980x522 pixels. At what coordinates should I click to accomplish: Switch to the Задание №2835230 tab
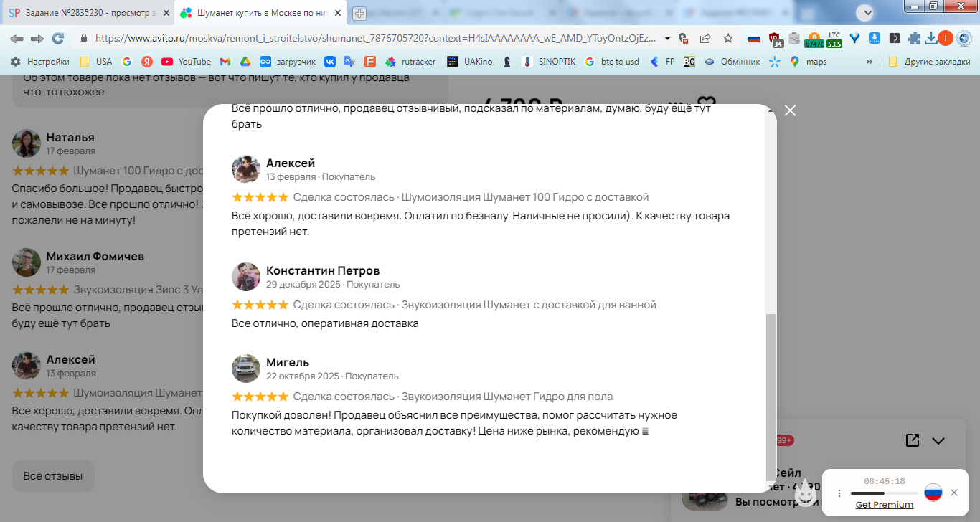[x=86, y=13]
